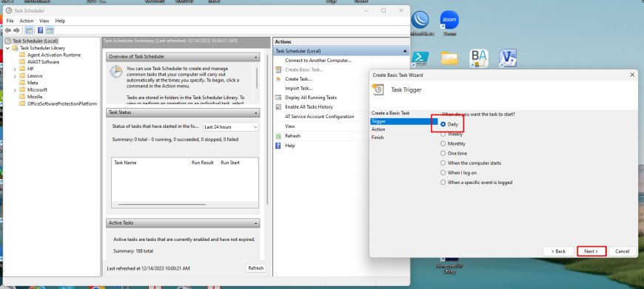Select the Monthly trigger option

pos(443,144)
